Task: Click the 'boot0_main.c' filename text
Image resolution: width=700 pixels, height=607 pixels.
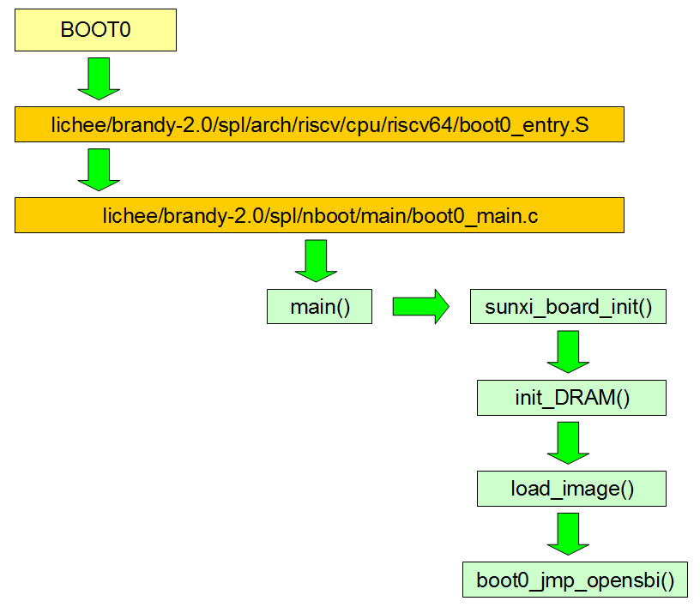Action: [475, 215]
